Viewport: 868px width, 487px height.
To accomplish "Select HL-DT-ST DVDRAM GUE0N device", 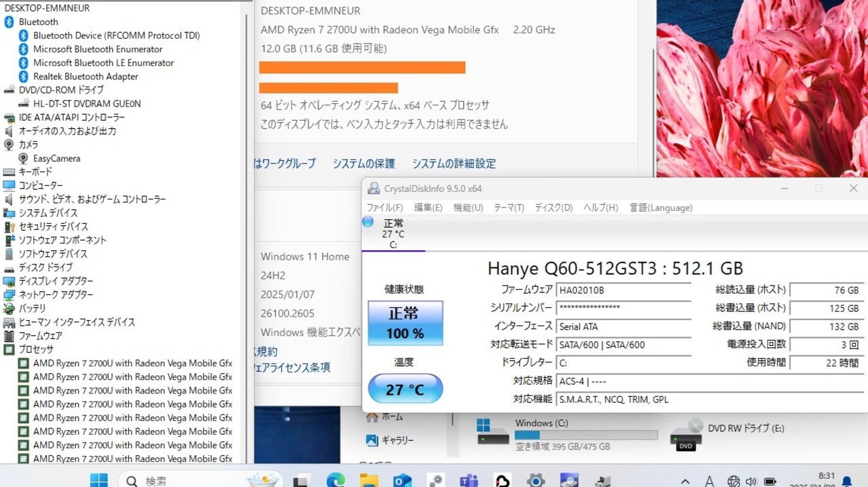I will [87, 104].
